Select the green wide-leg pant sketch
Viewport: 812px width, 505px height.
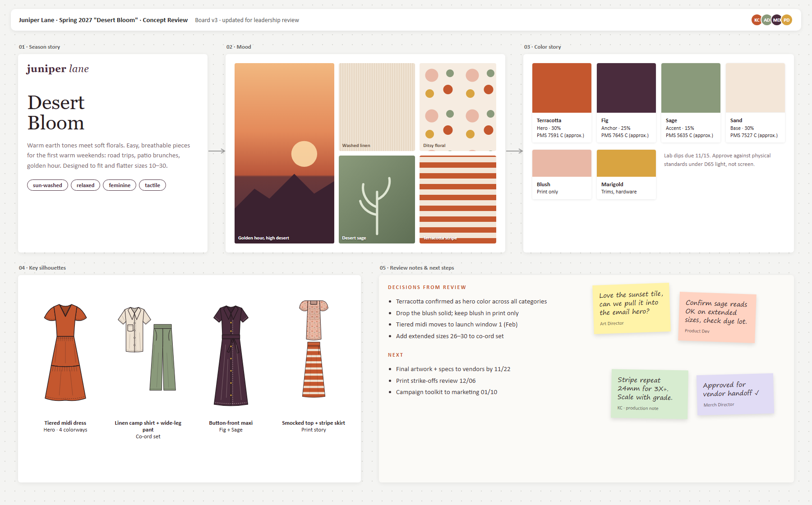pos(163,357)
